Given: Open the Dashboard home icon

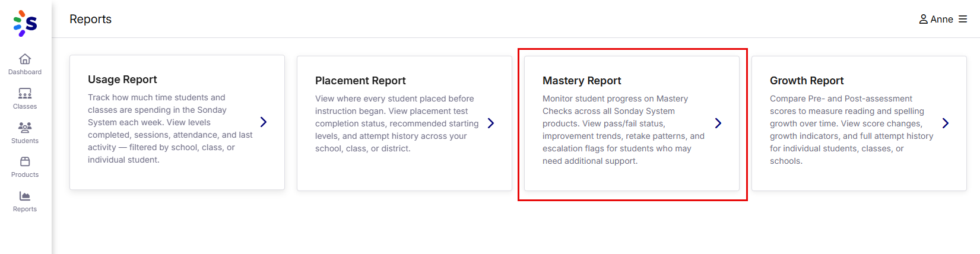Looking at the screenshot, I should click(x=25, y=59).
